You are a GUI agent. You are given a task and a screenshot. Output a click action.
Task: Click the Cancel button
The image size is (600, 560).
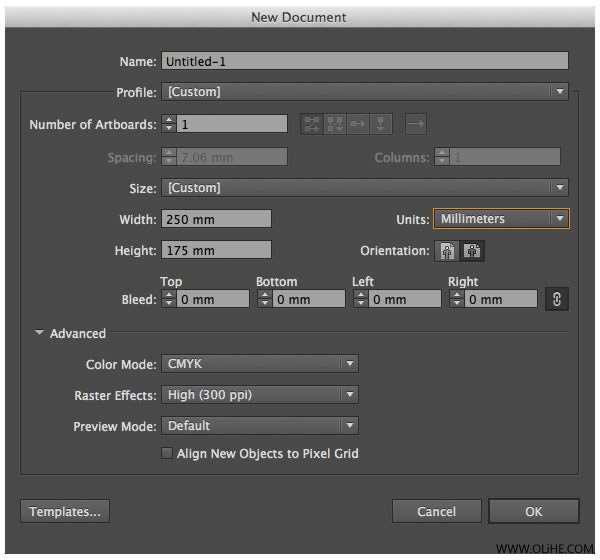437,511
